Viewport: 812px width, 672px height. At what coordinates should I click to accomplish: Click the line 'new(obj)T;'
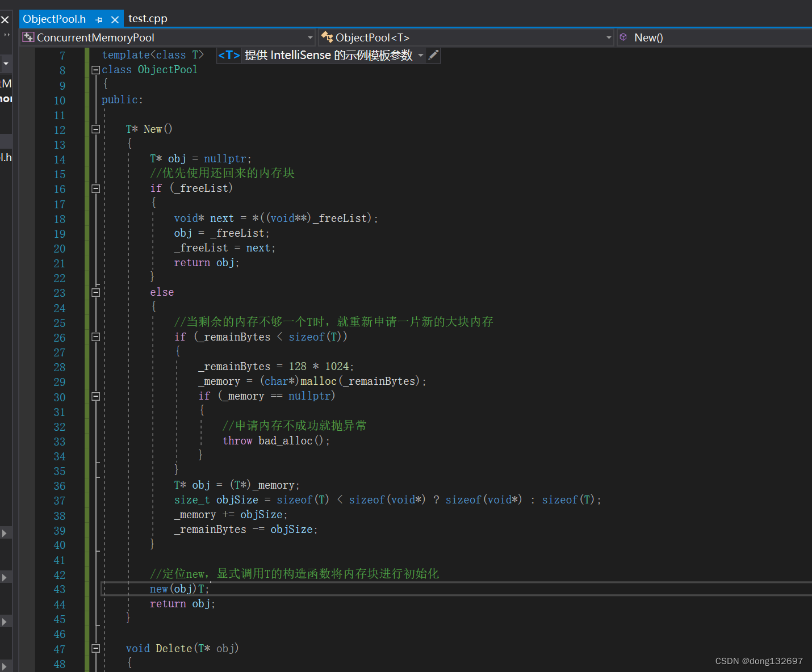[179, 589]
